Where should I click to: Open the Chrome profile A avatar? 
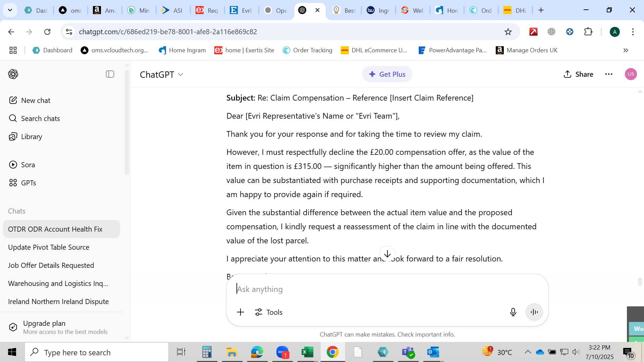(615, 32)
